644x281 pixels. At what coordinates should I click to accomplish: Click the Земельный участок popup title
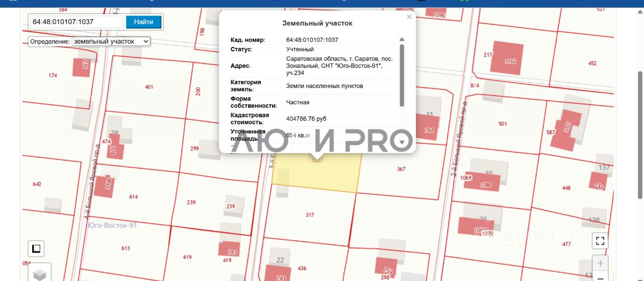point(317,23)
